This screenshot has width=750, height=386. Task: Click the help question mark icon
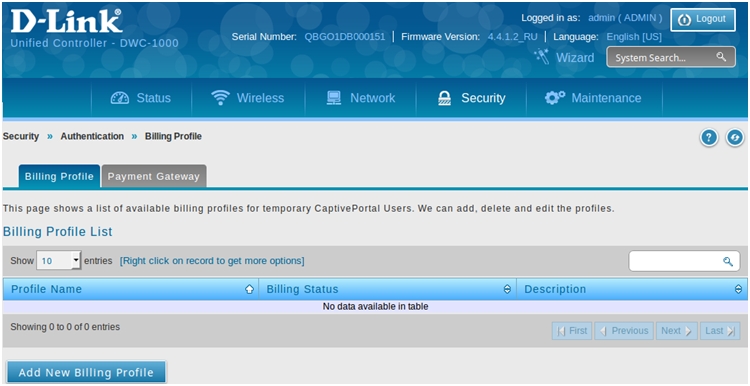tap(709, 138)
